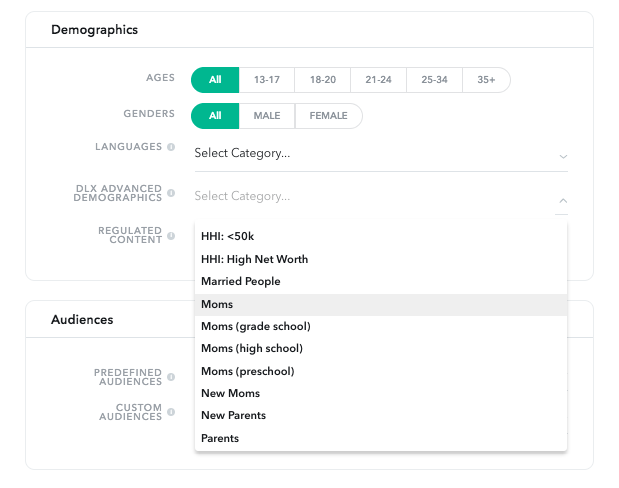Expand the Languages dropdown chevron

563,157
